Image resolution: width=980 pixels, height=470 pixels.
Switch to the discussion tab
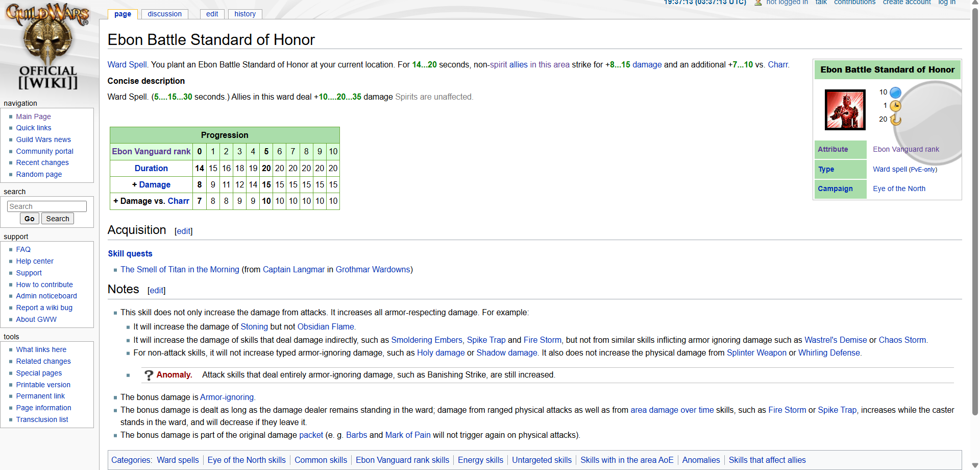coord(165,14)
